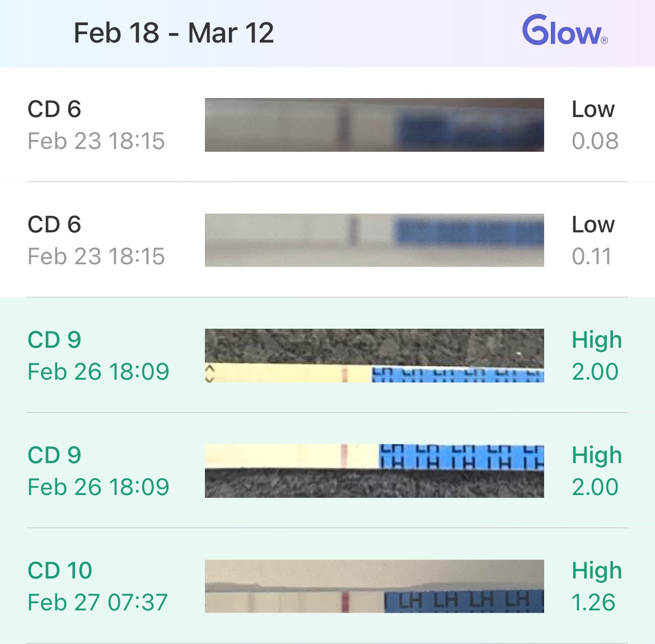Tap the first High 2.00 result

pyautogui.click(x=597, y=355)
